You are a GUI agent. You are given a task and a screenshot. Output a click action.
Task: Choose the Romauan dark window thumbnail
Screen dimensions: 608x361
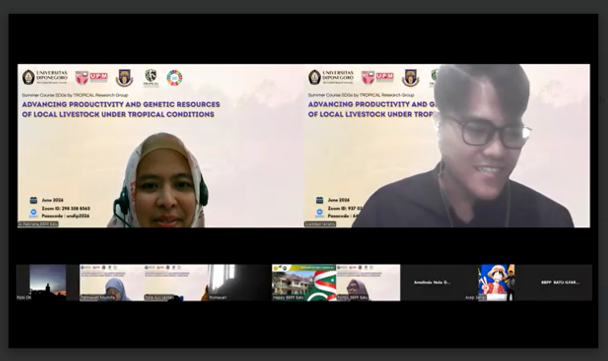coord(240,283)
